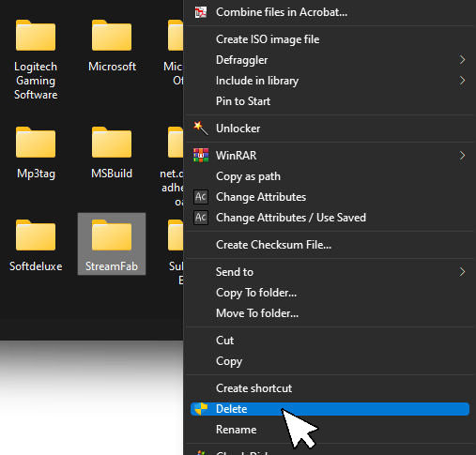Image resolution: width=476 pixels, height=455 pixels.
Task: Expand the Defraggler submenu arrow
Action: 462,60
